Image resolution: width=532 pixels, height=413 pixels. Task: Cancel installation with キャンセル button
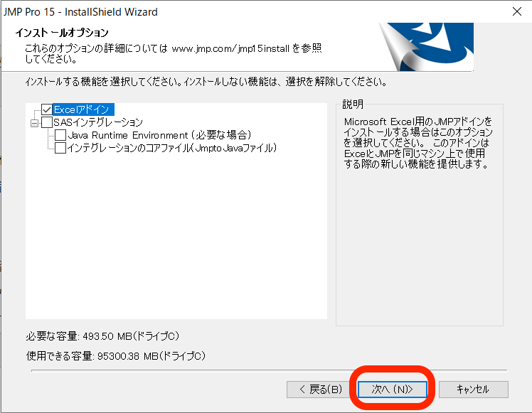coord(473,390)
